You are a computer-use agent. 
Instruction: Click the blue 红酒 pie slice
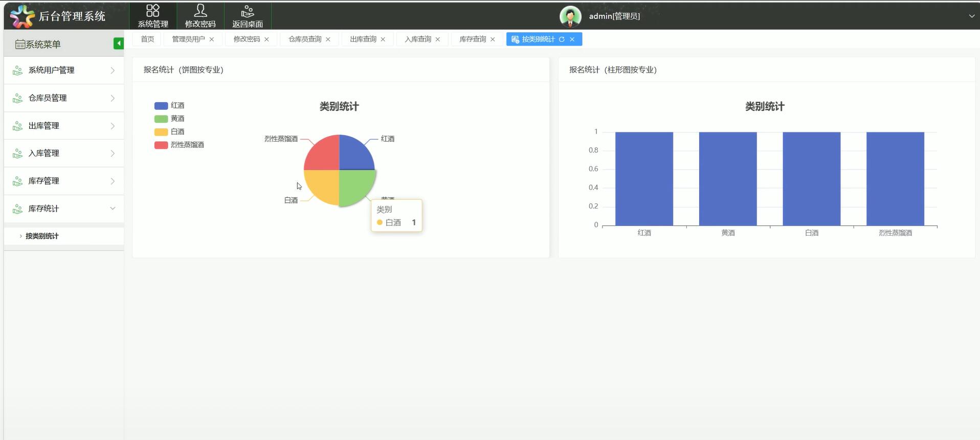tap(354, 155)
